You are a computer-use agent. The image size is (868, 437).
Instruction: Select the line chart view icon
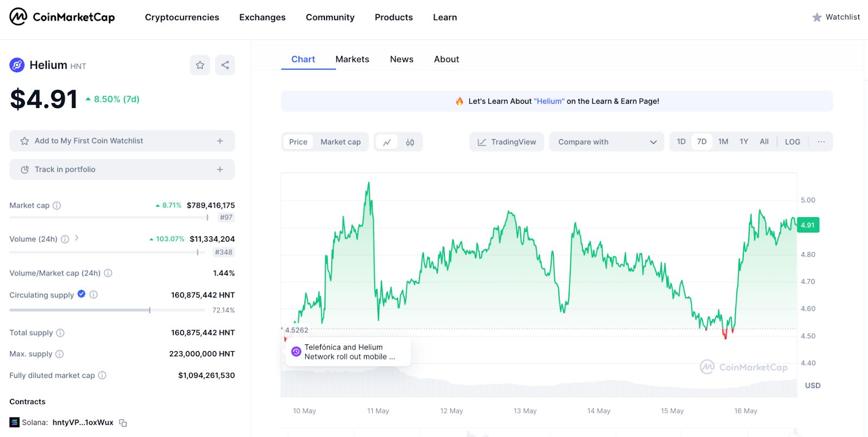pos(387,142)
